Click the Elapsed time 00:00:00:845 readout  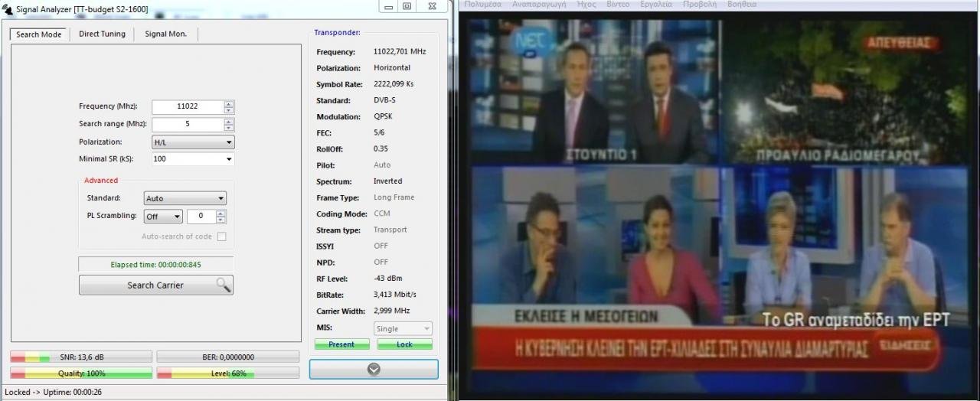156,264
